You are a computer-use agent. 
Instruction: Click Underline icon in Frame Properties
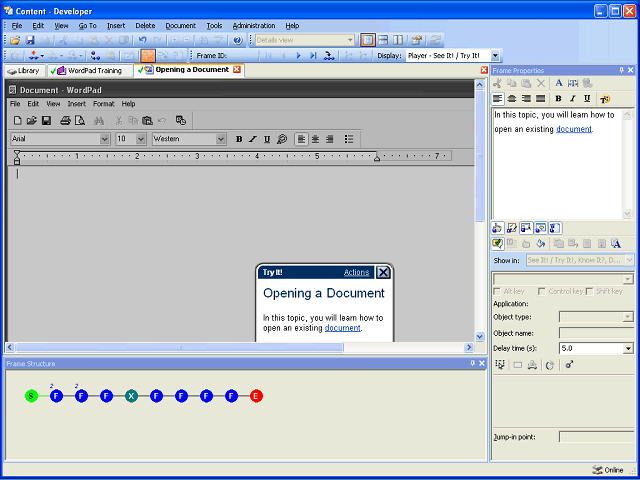[587, 99]
